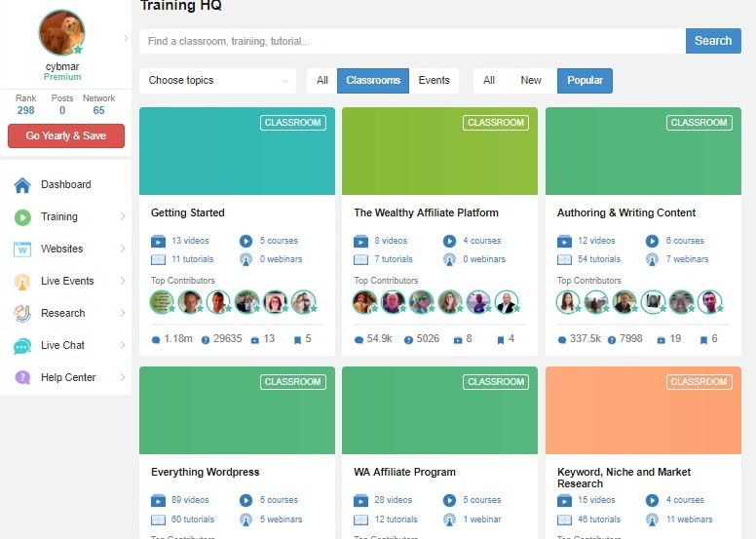
Task: Click first contributor avatar in Authoring card
Action: 568,302
